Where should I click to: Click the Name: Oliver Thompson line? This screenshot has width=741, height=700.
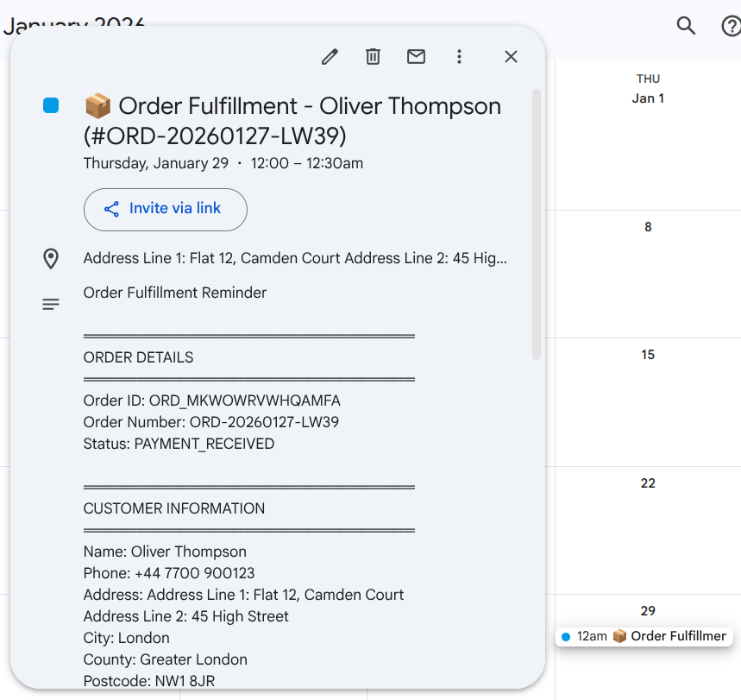click(x=165, y=552)
